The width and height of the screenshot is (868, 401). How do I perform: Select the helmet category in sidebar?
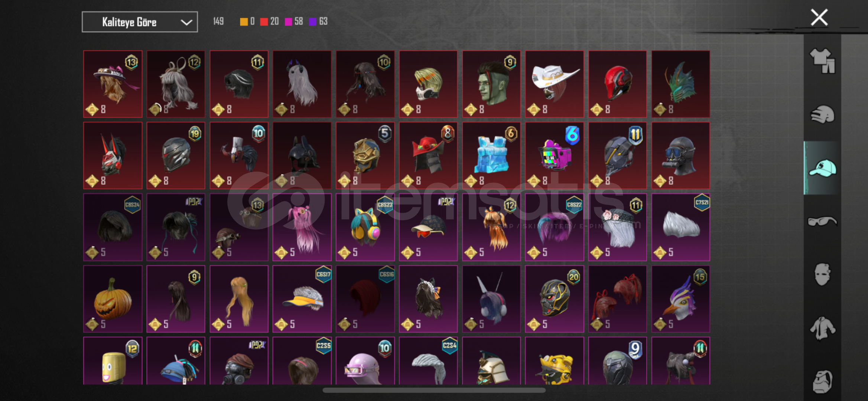822,114
